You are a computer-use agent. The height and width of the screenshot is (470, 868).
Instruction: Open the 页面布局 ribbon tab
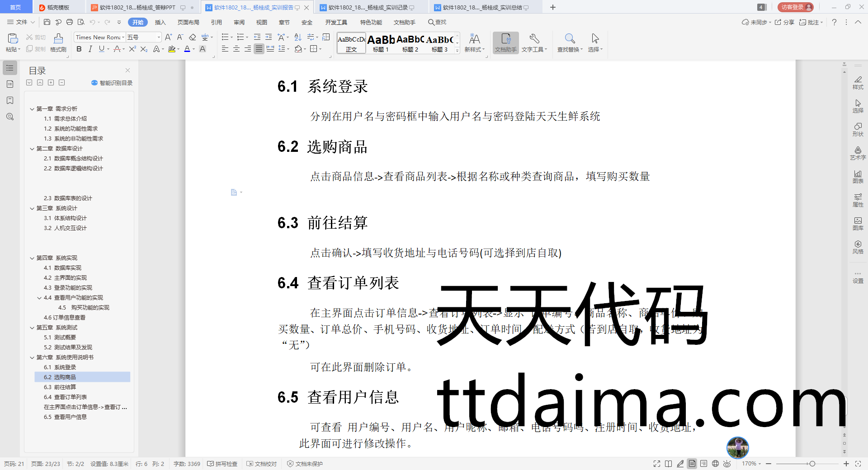[188, 22]
